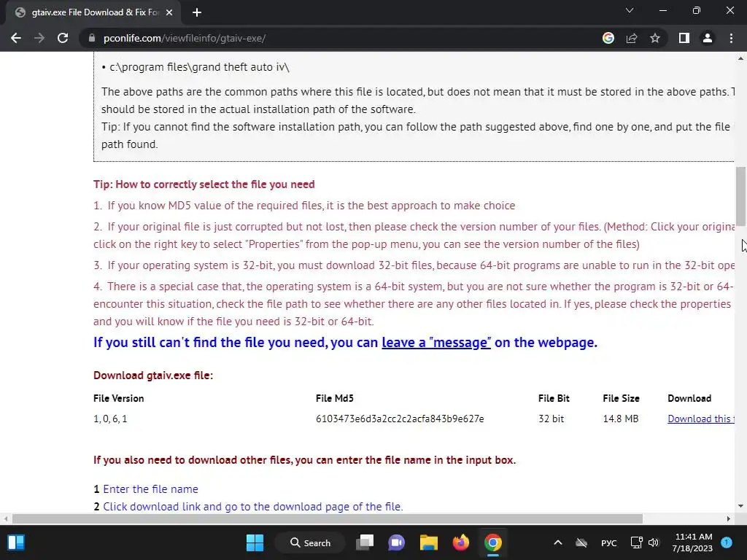Click the scroll up arrow

(x=740, y=58)
